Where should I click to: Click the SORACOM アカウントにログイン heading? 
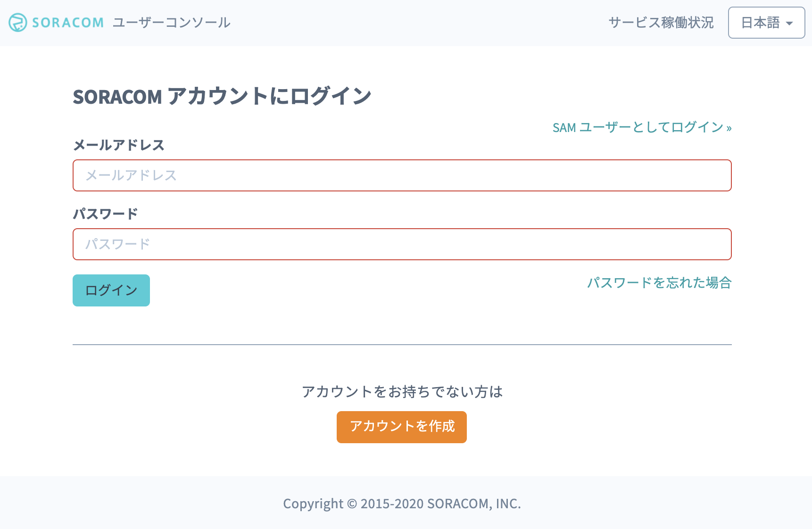(x=222, y=96)
